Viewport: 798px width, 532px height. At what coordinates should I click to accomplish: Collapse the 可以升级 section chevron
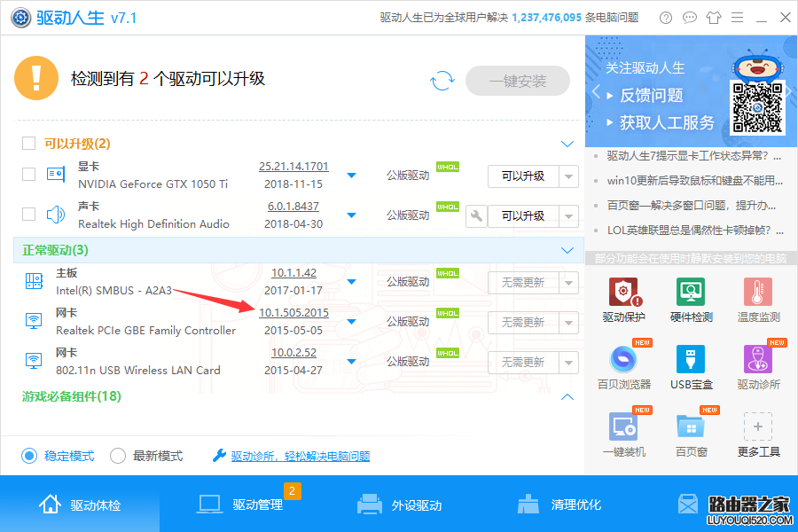pyautogui.click(x=567, y=144)
